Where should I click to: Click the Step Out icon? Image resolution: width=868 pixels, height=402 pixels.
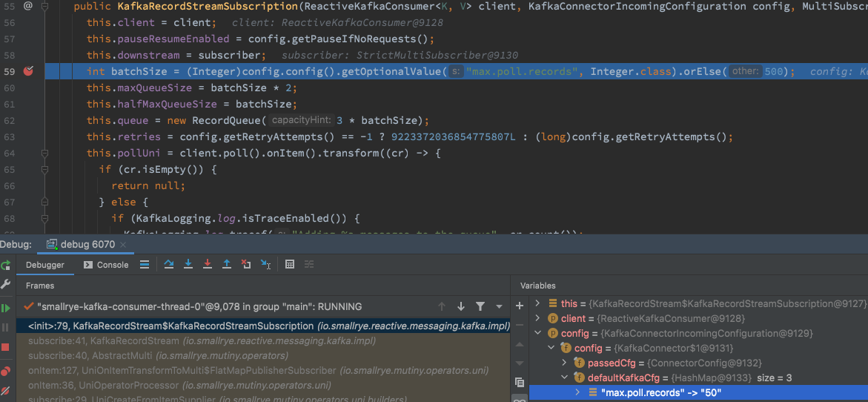(226, 265)
